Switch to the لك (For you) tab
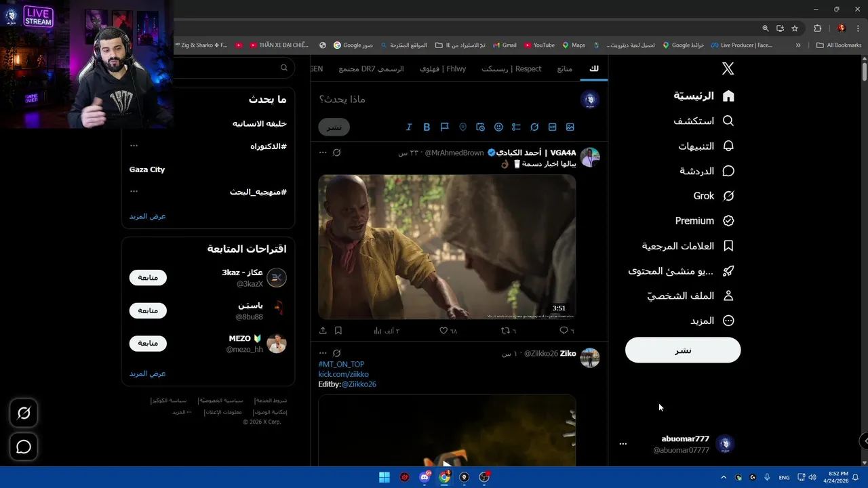868x488 pixels. [x=594, y=69]
